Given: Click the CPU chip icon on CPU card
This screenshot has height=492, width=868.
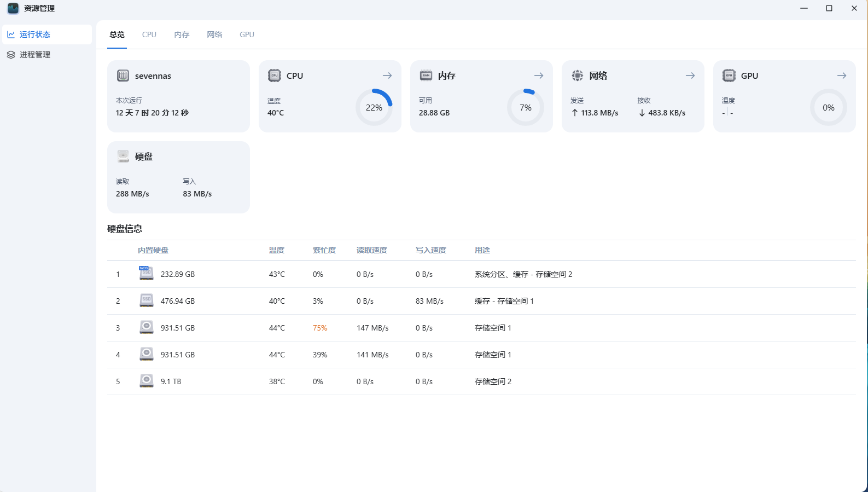Looking at the screenshot, I should point(275,76).
